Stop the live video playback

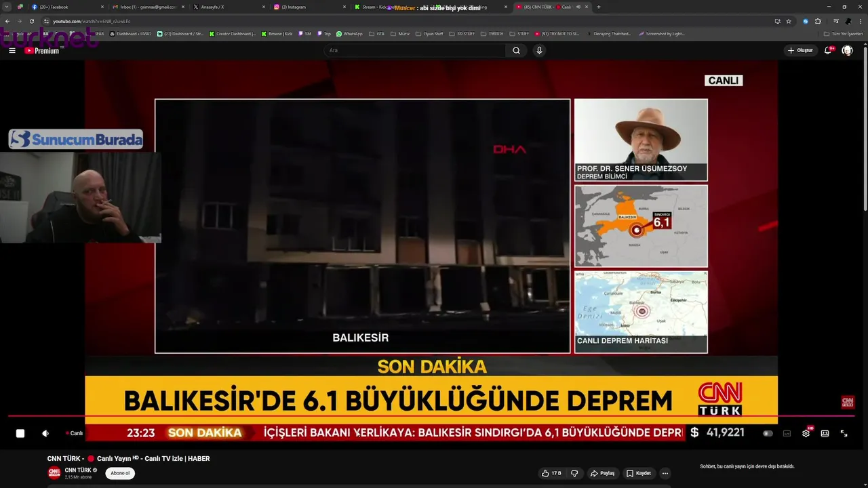coord(20,433)
